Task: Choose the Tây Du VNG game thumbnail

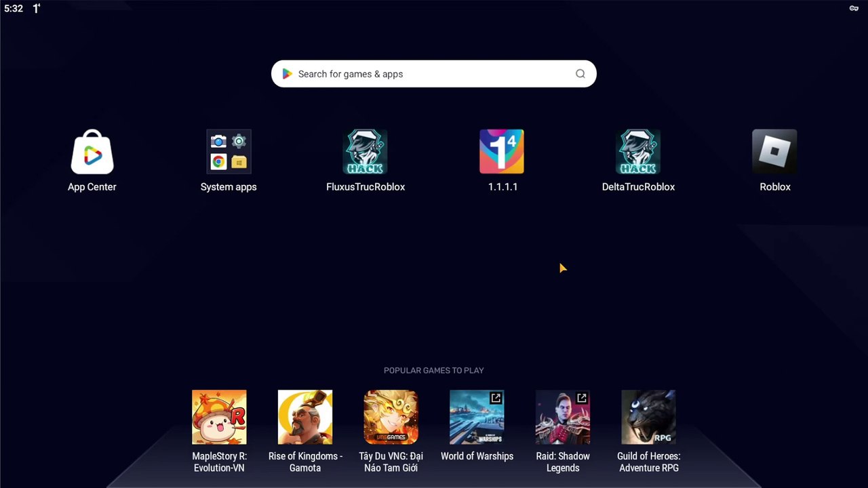Action: (391, 417)
